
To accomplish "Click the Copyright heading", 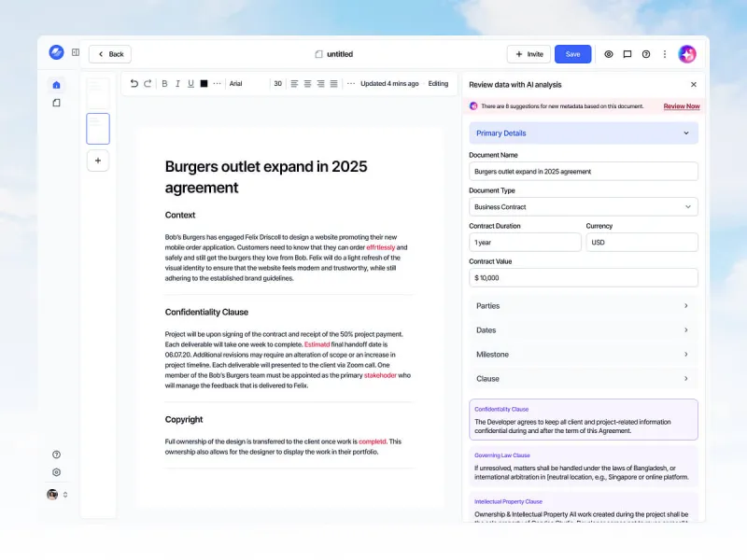I will point(184,419).
